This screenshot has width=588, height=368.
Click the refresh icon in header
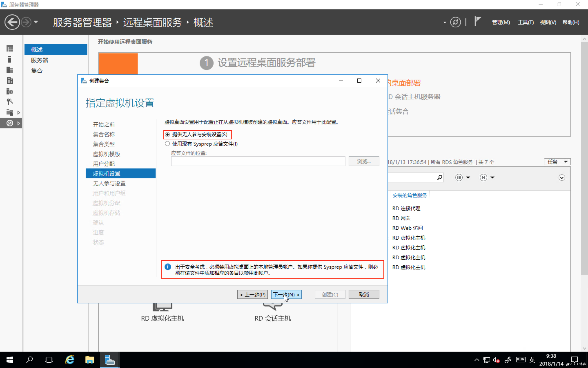point(455,22)
